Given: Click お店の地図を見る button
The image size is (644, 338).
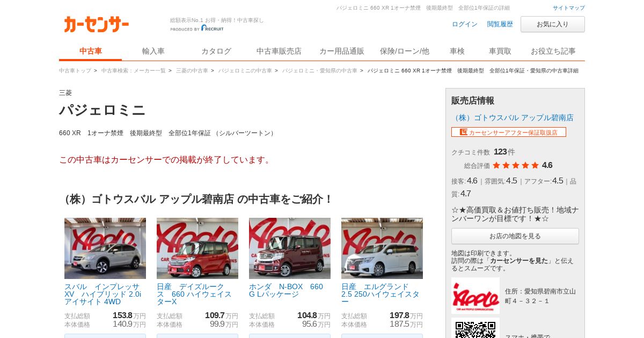Looking at the screenshot, I should 515,236.
